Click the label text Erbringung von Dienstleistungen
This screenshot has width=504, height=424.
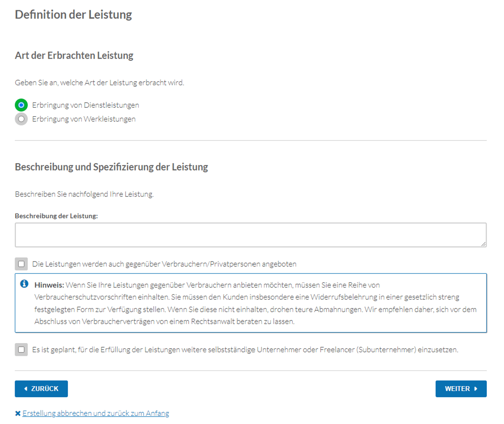point(85,105)
